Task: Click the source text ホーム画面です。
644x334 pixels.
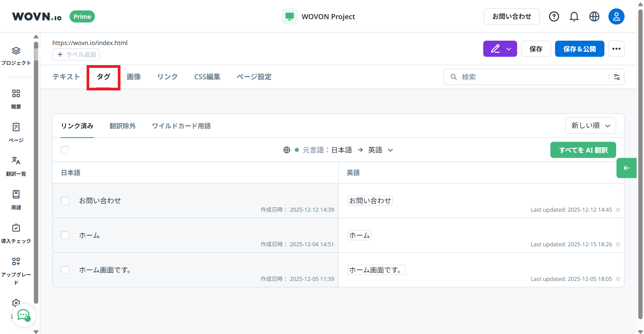Action: (x=105, y=270)
